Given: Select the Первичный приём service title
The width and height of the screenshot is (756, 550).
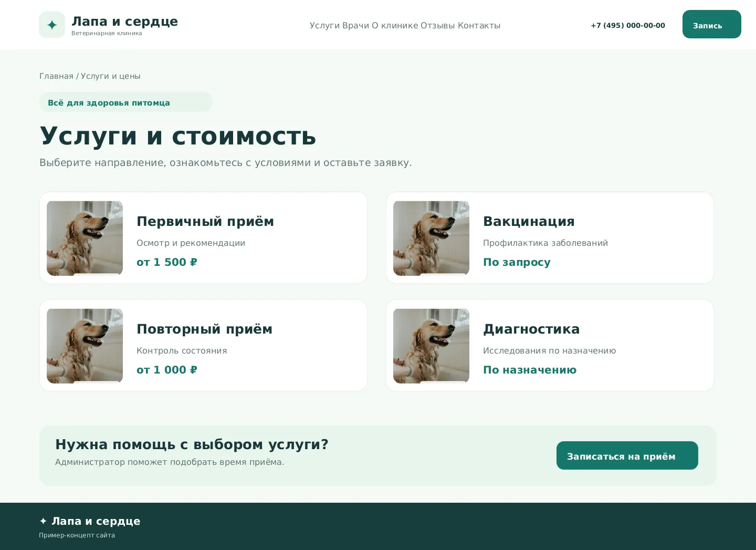Looking at the screenshot, I should [205, 222].
